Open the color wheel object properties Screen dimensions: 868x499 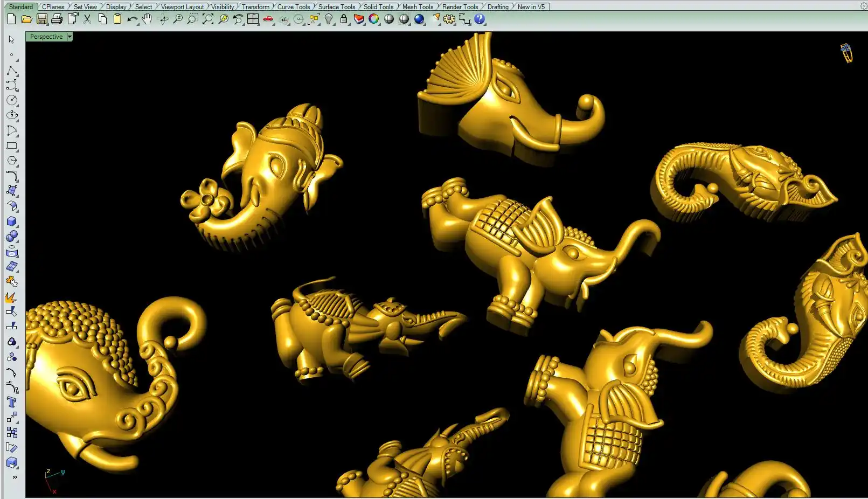pos(374,19)
